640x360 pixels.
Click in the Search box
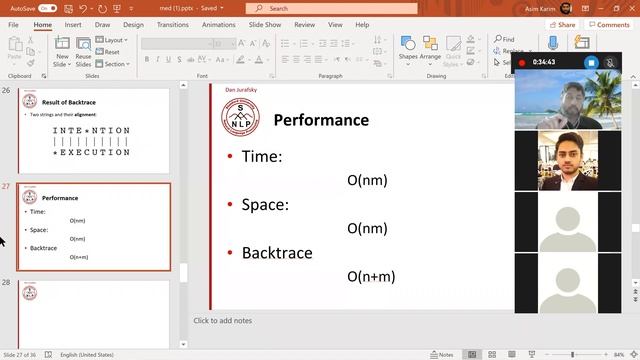tap(331, 8)
